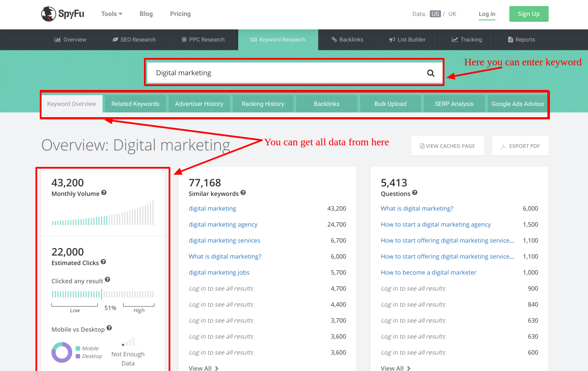
Task: Click help icon next to Monthly Volume
Action: click(x=104, y=193)
